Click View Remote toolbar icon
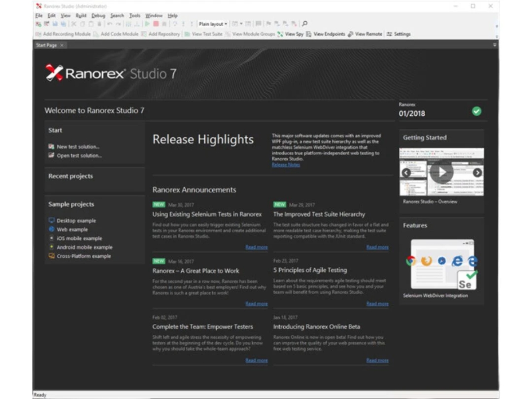Image resolution: width=532 pixels, height=399 pixels. click(x=350, y=34)
